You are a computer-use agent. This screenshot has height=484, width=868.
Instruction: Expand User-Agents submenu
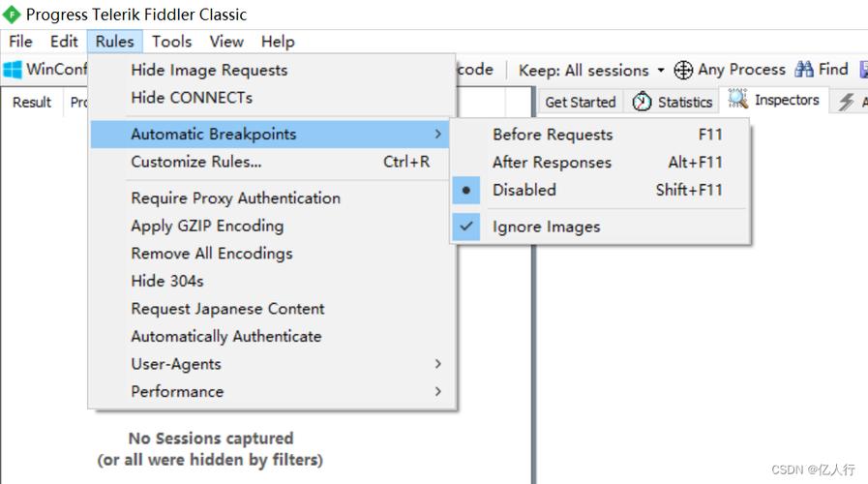[272, 364]
